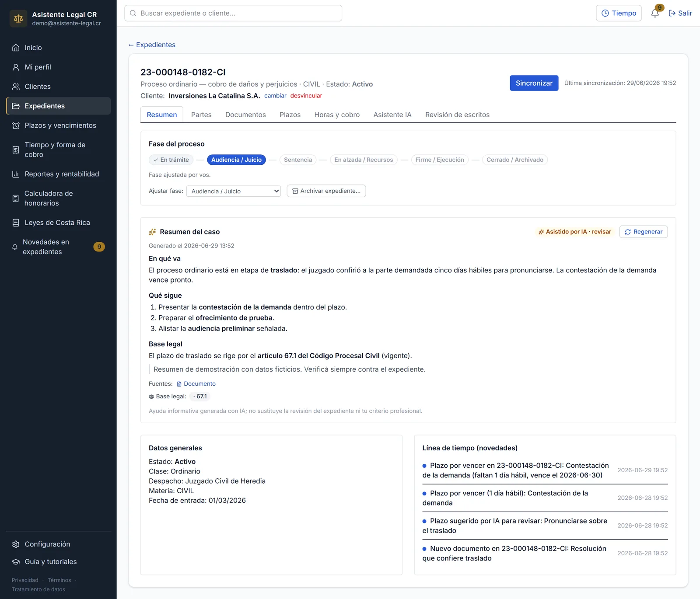Open Tratamiento de datos footer link
Viewport: 700px width, 599px height.
tap(38, 589)
